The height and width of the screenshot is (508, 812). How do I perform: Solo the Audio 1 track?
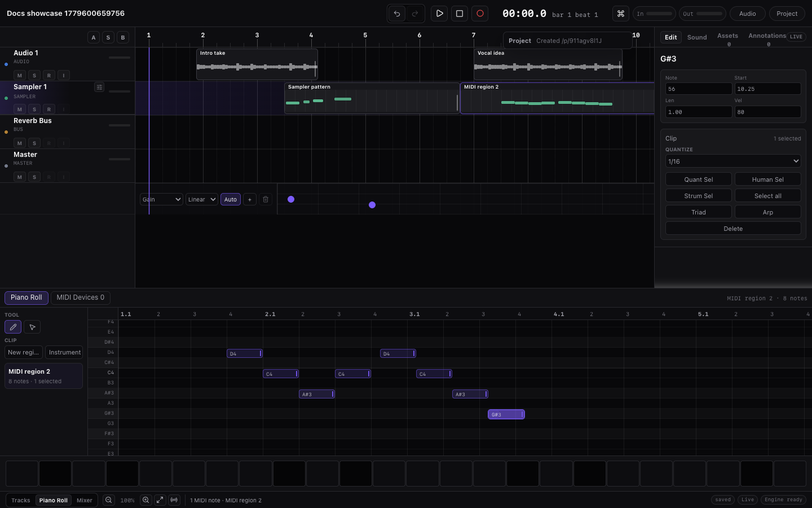pos(34,75)
